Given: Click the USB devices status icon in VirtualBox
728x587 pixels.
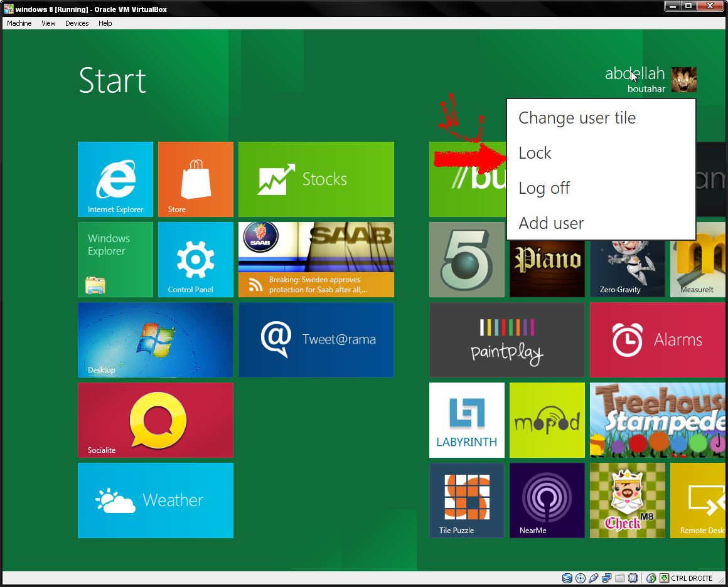Looking at the screenshot, I should (594, 578).
